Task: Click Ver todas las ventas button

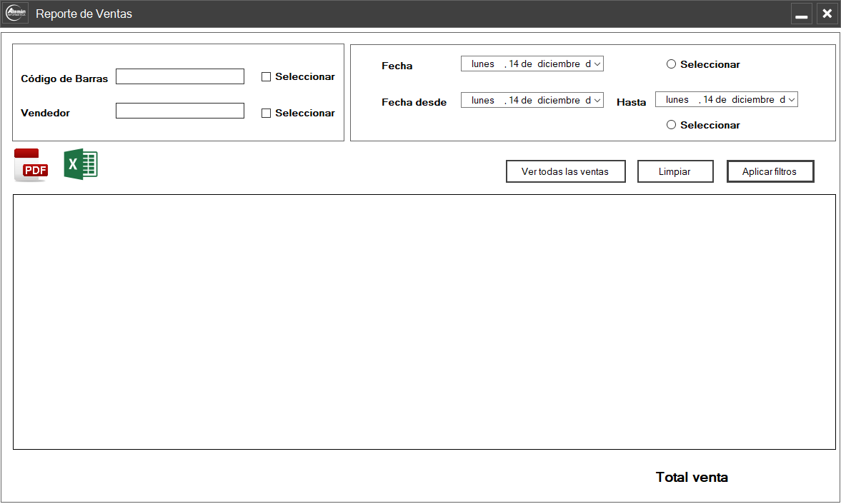Action: (565, 172)
